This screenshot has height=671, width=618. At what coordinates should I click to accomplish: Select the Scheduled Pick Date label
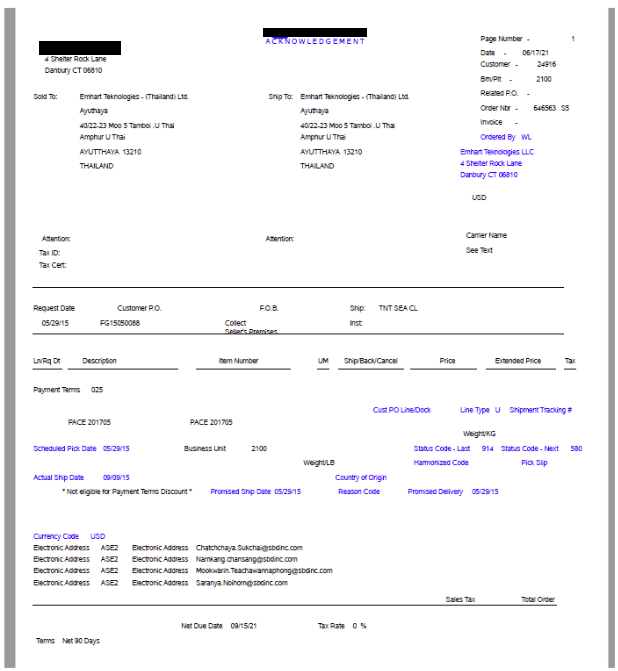[x=65, y=449]
